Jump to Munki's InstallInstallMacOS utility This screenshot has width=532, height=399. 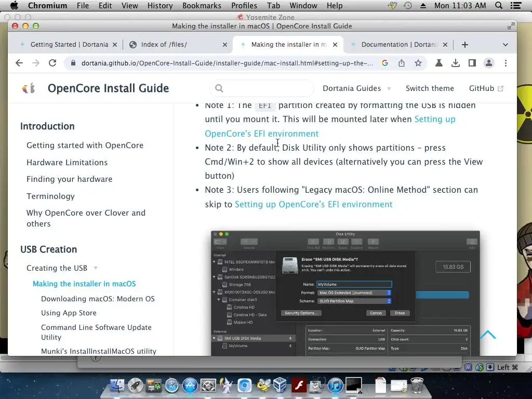pyautogui.click(x=98, y=351)
